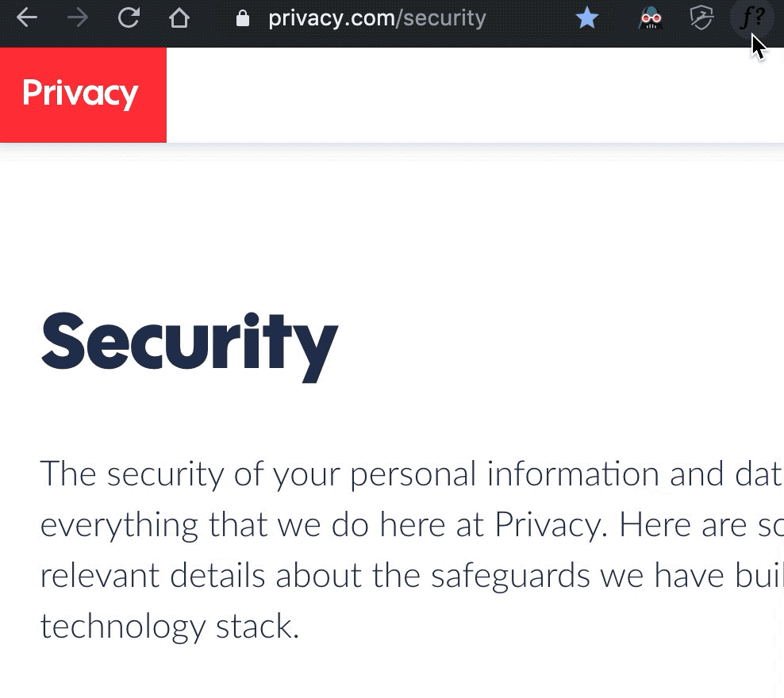The width and height of the screenshot is (784, 698).
Task: Open the browser home page icon
Action: [179, 18]
